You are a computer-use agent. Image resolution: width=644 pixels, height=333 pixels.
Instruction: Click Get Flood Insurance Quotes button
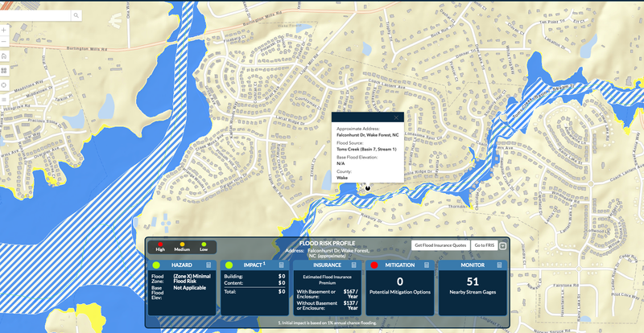point(440,245)
